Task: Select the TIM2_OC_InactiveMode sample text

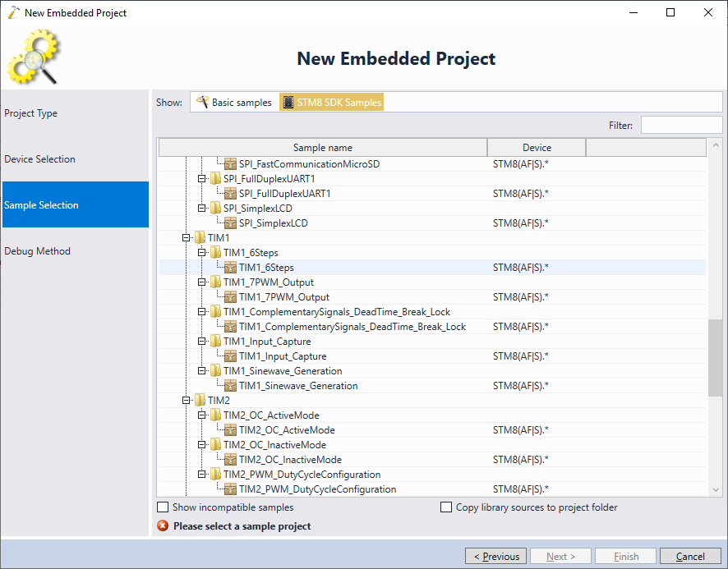Action: [290, 460]
